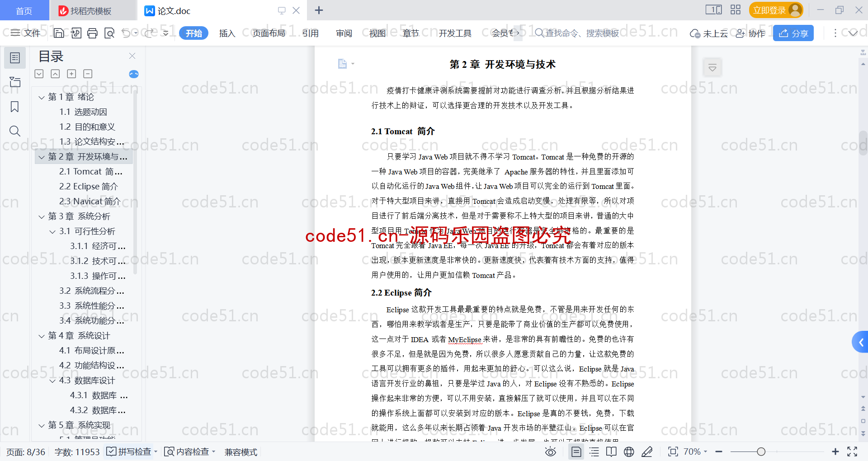This screenshot has height=461, width=868.
Task: Click the export to PDF icon
Action: [76, 33]
